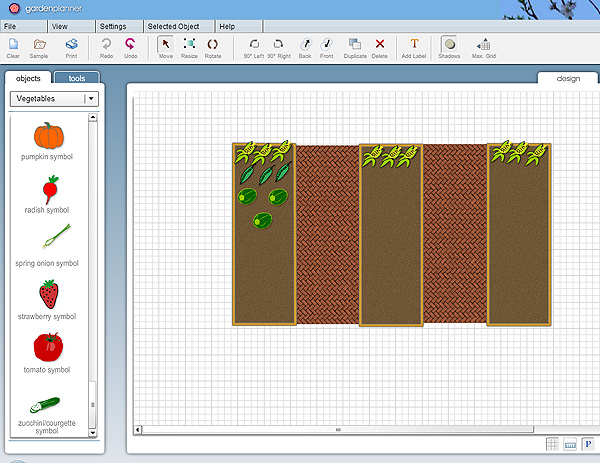The width and height of the screenshot is (600, 463).
Task: Switch to the objects tab
Action: pyautogui.click(x=28, y=78)
